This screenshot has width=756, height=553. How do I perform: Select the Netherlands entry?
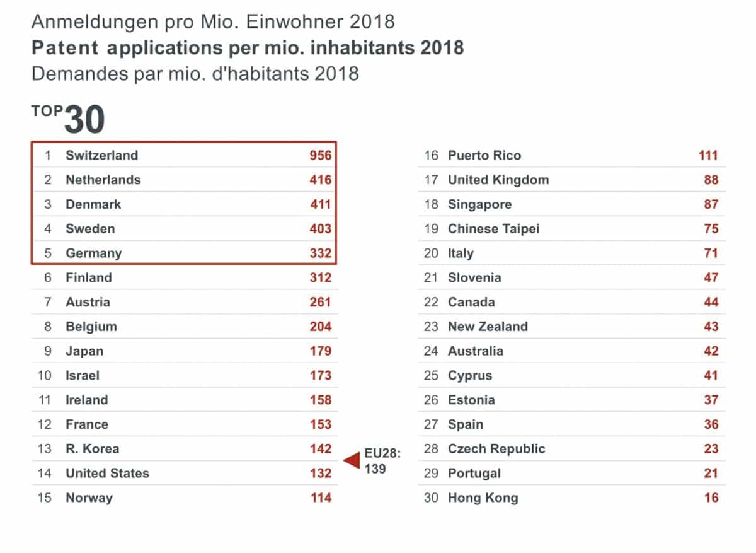pos(103,180)
